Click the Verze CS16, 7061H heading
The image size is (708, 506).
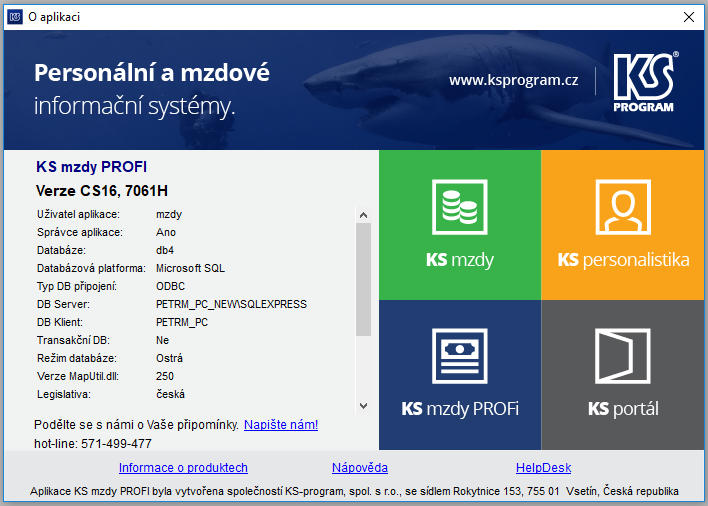click(x=102, y=191)
